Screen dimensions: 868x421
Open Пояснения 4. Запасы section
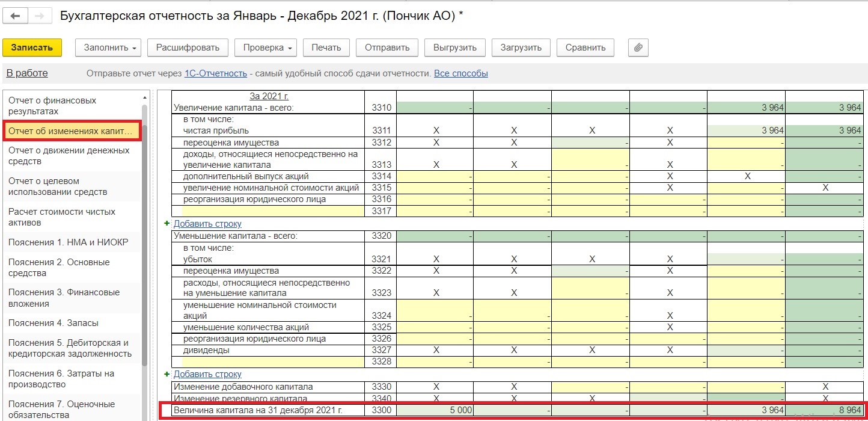pos(72,323)
